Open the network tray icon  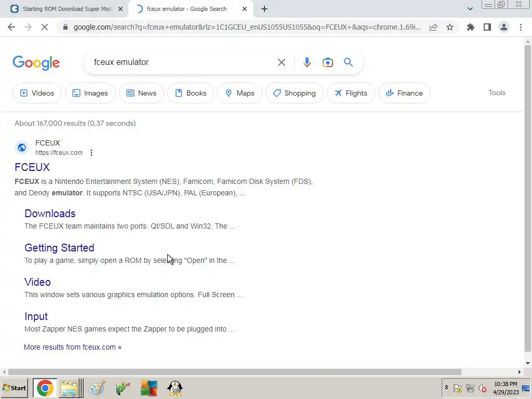point(470,388)
